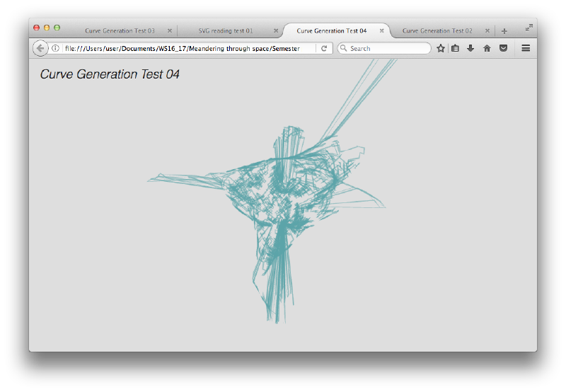Close the SVG reading test 01 tab

pyautogui.click(x=276, y=30)
